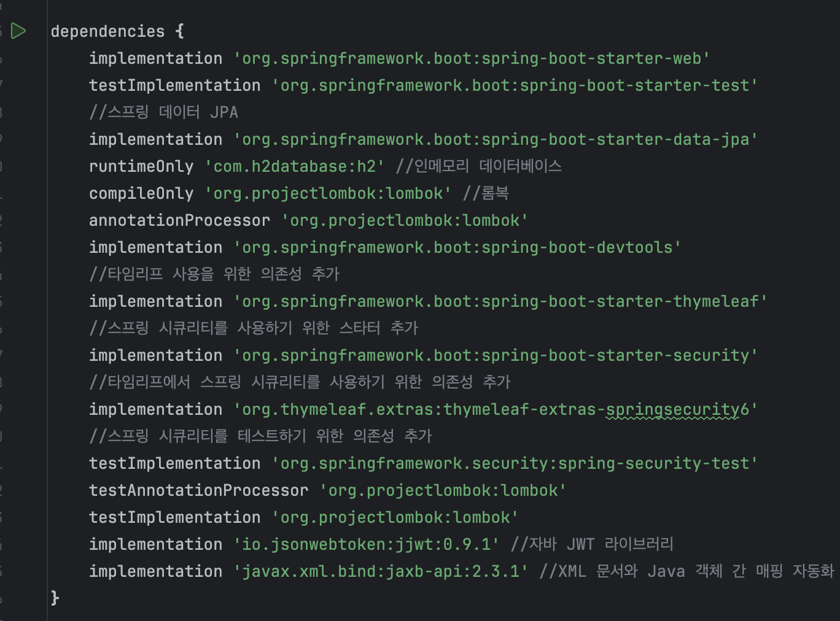The height and width of the screenshot is (621, 840).
Task: Place cursor on the dependencies keyword
Action: pyautogui.click(x=107, y=31)
